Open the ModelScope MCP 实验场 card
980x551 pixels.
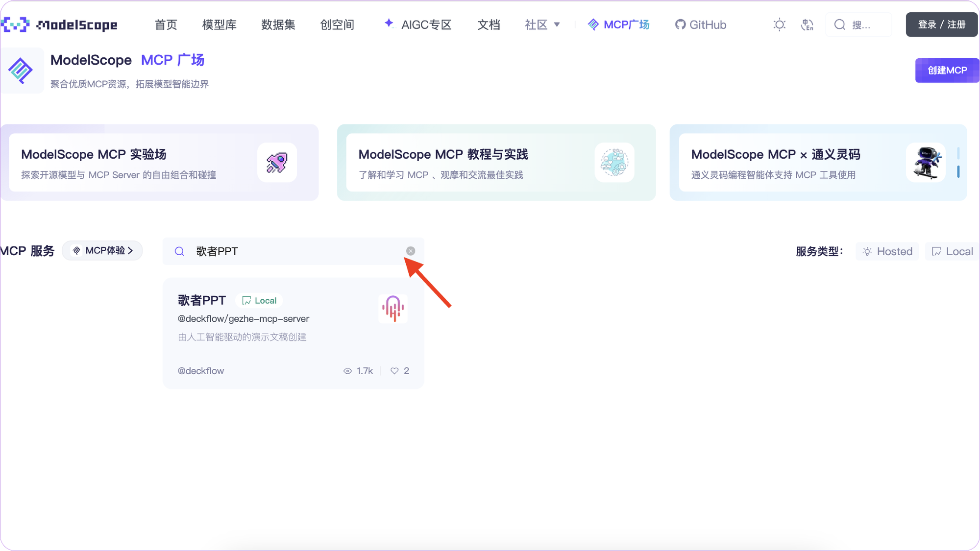tap(159, 162)
